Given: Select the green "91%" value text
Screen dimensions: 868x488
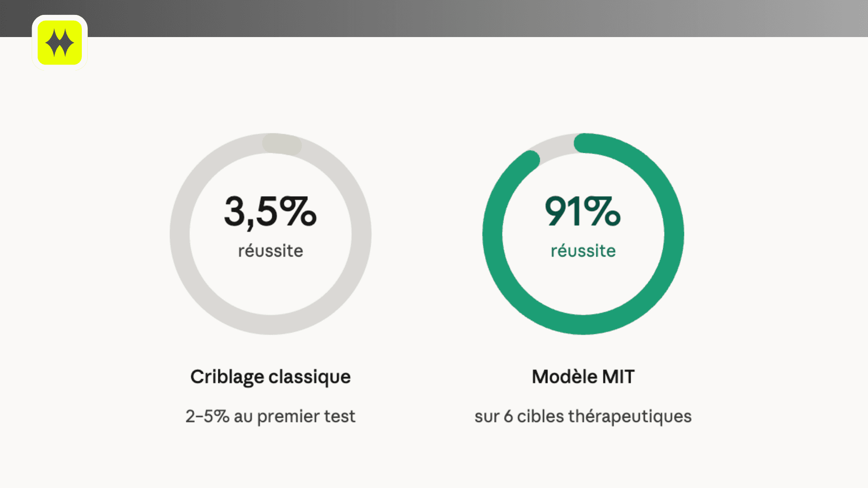Looking at the screenshot, I should click(583, 211).
